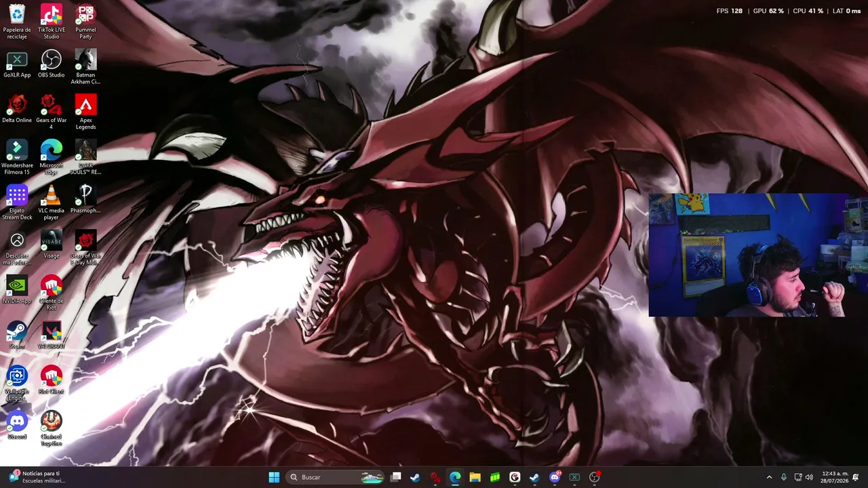Select the VLC media player desktop icon
Screen dimensions: 868x488
pos(52,203)
